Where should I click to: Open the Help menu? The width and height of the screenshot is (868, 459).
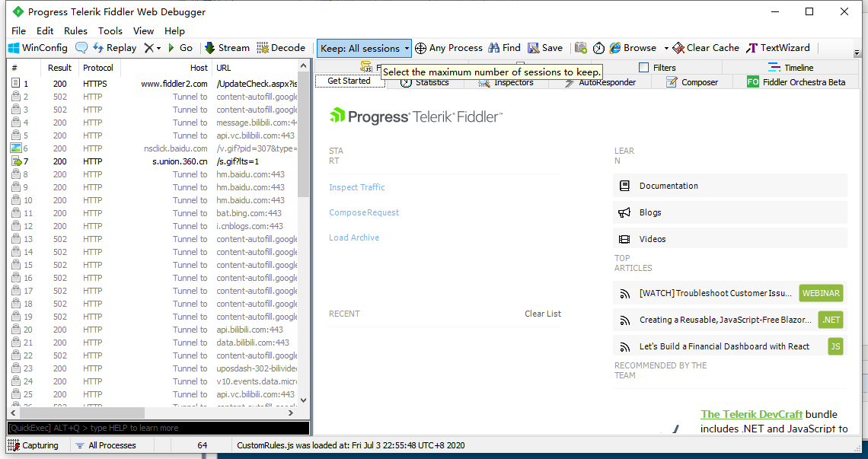174,31
